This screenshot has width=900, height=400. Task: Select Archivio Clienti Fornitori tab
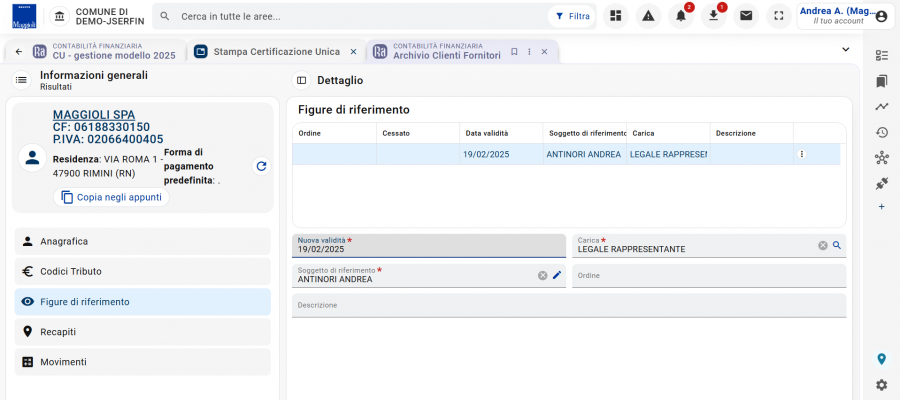click(447, 51)
